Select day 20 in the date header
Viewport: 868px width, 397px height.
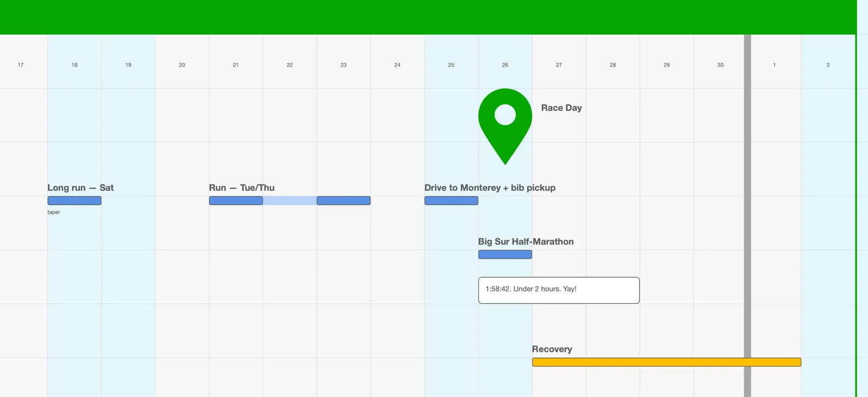(x=182, y=65)
